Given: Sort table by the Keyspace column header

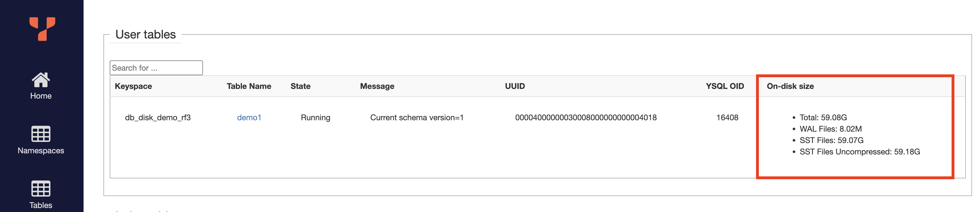Looking at the screenshot, I should (134, 86).
